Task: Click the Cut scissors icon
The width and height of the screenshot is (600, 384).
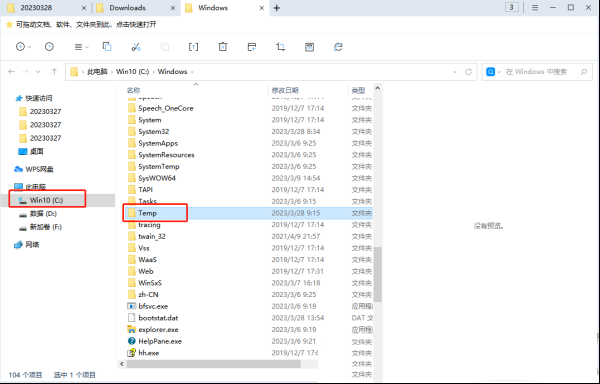Action: pos(136,47)
